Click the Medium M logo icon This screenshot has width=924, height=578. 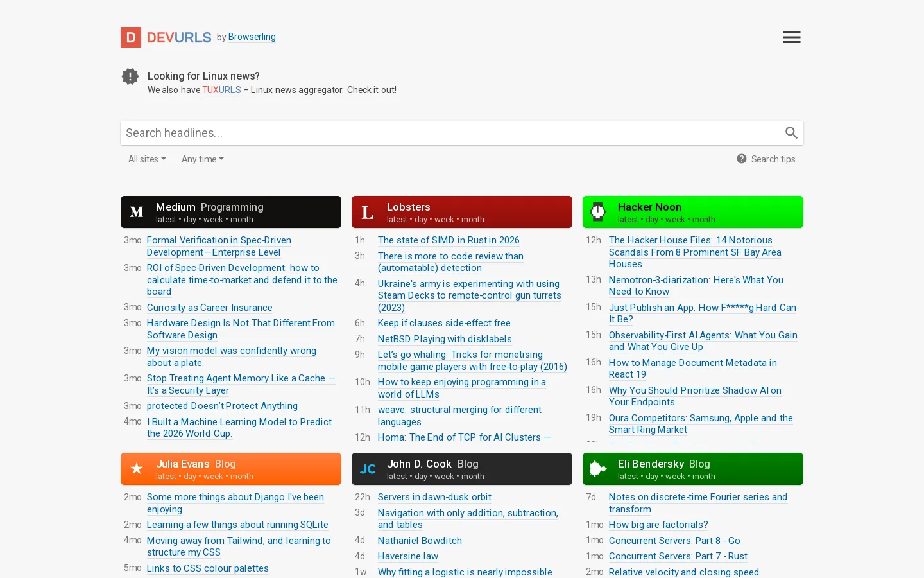[x=137, y=212]
